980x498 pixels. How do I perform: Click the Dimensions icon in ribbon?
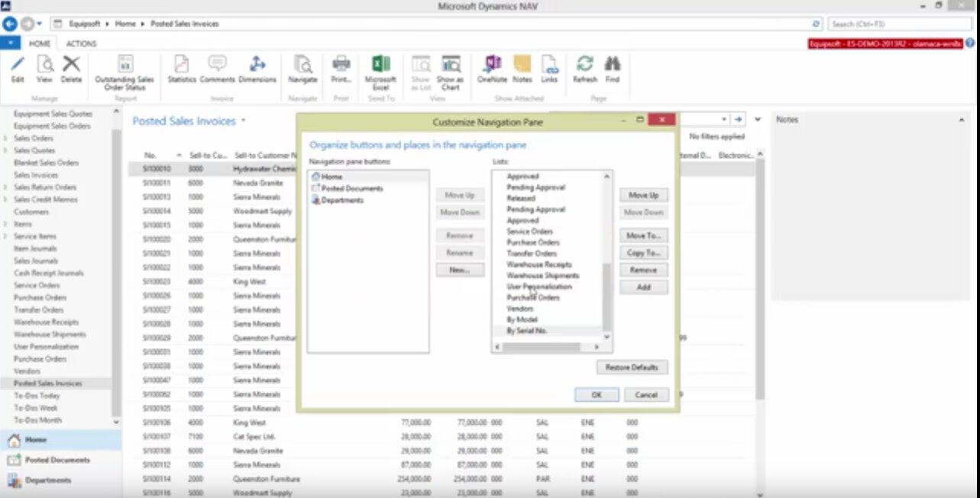pos(257,65)
